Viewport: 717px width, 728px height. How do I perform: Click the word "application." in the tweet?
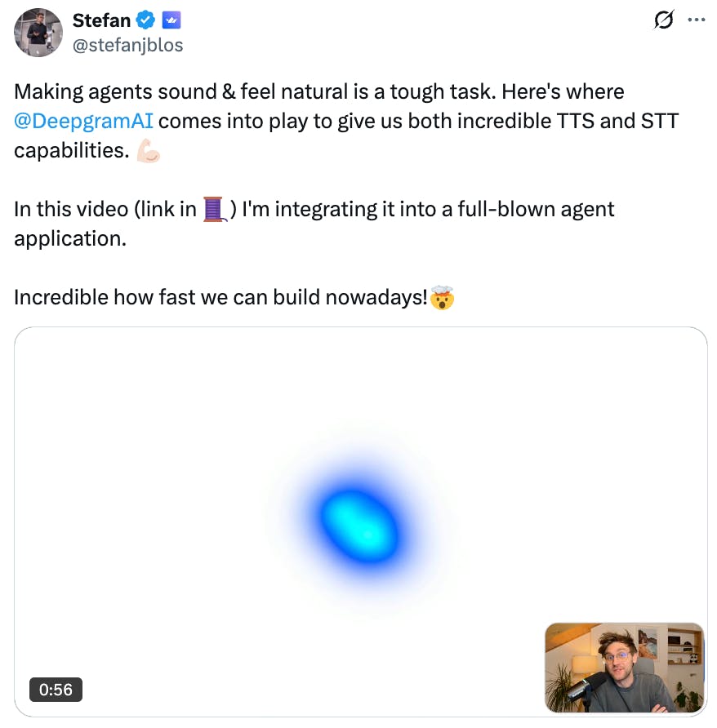70,238
